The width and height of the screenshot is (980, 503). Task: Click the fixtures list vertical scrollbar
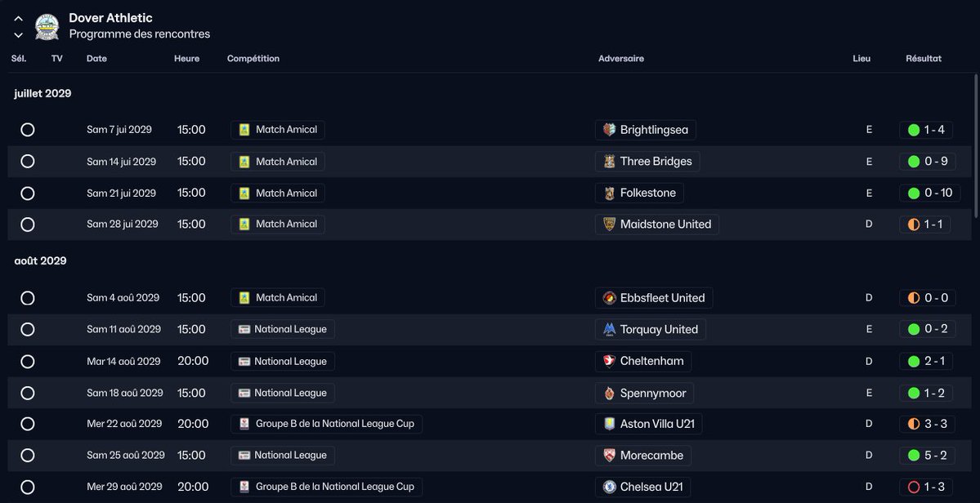coord(976,145)
